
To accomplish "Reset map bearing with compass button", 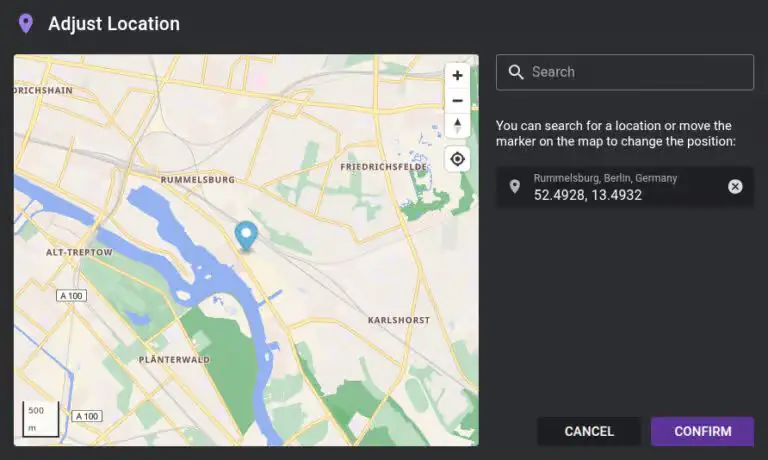I will tap(457, 126).
